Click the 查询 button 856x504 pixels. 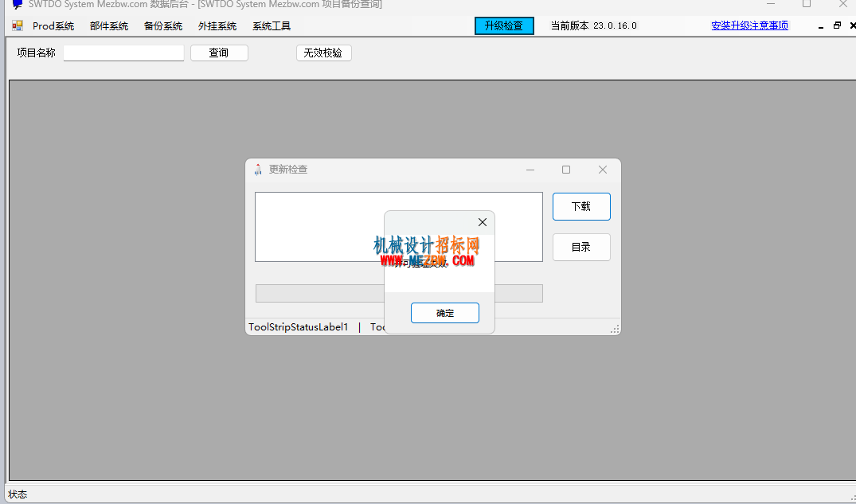pyautogui.click(x=219, y=53)
